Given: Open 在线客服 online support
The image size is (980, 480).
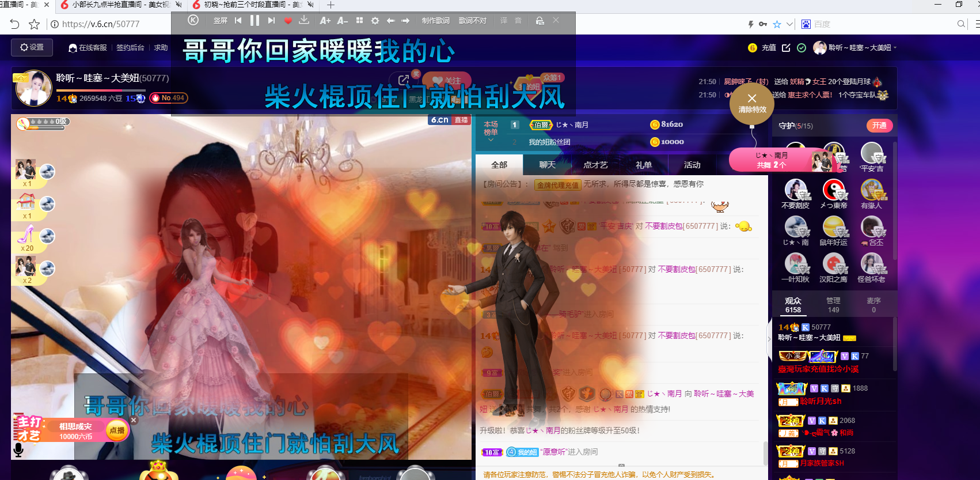Looking at the screenshot, I should [88, 48].
